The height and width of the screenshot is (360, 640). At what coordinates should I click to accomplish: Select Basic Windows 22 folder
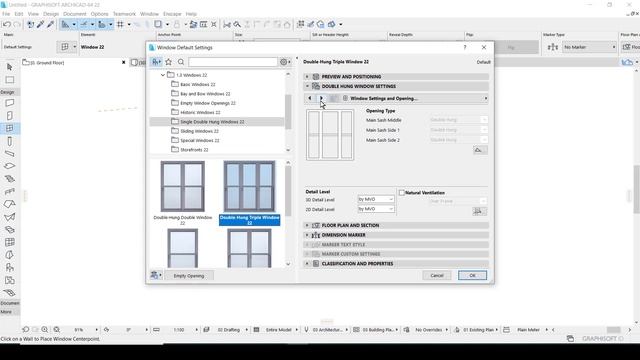pos(198,84)
